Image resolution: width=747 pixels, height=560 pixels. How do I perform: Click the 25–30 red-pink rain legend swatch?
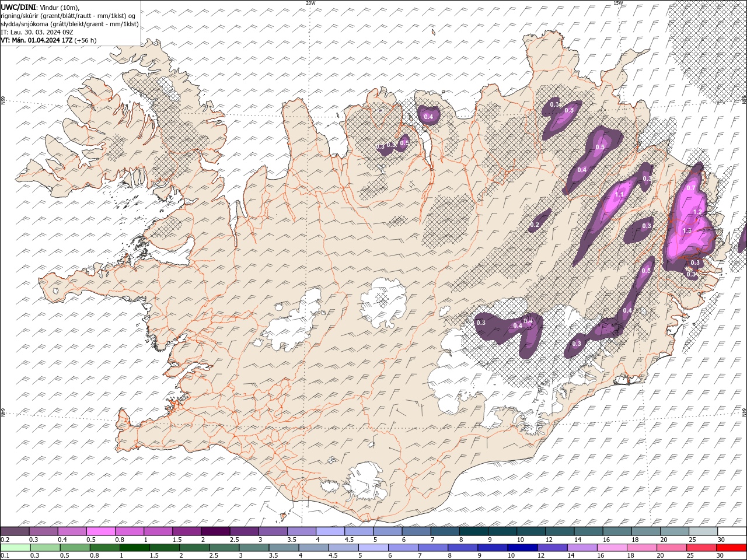(701, 548)
